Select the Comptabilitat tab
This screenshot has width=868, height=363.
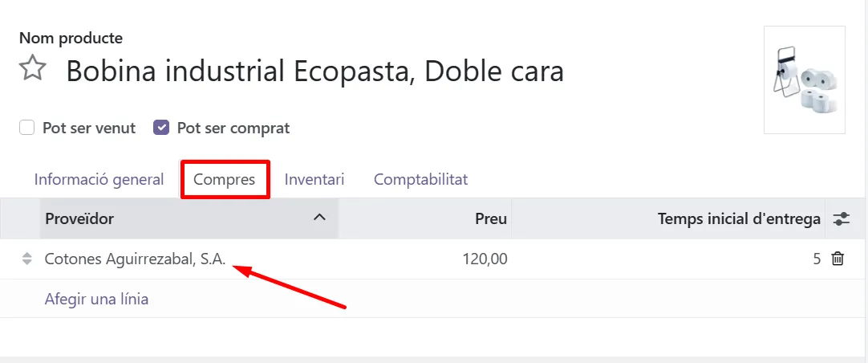click(x=420, y=179)
